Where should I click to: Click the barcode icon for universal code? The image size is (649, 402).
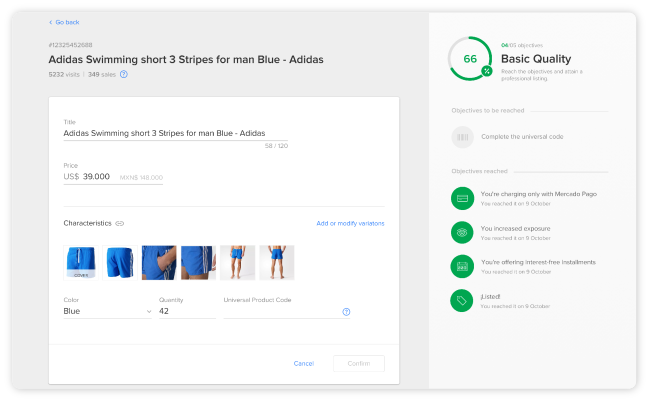(462, 137)
